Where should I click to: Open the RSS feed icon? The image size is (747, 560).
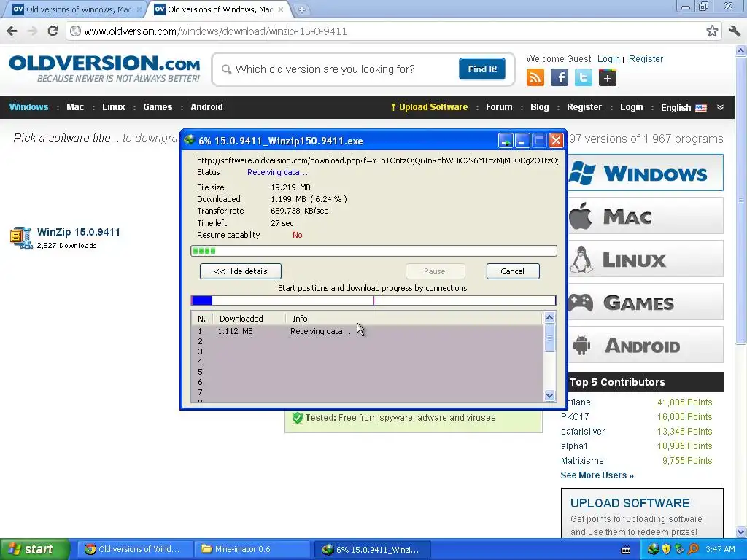point(535,77)
